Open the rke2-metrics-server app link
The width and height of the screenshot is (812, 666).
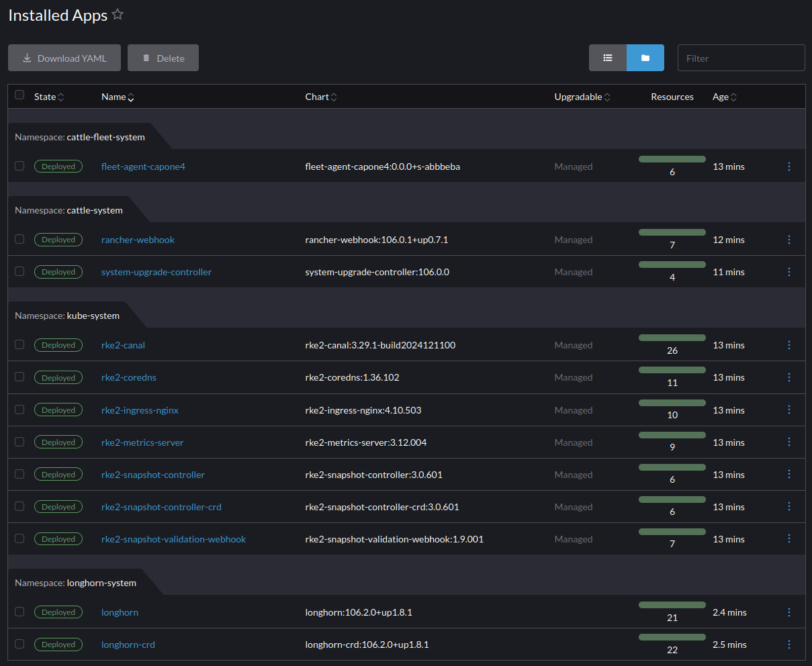tap(142, 442)
